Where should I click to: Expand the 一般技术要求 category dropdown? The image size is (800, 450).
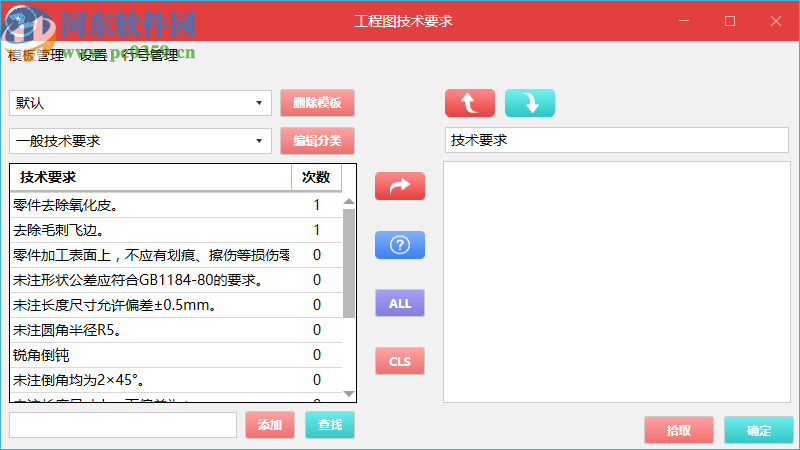pyautogui.click(x=140, y=141)
